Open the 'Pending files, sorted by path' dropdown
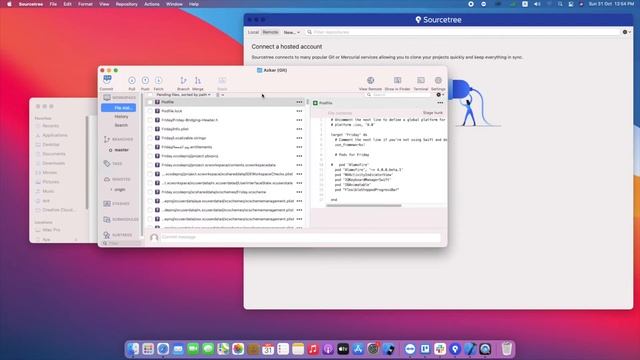The image size is (640, 360). [x=183, y=95]
